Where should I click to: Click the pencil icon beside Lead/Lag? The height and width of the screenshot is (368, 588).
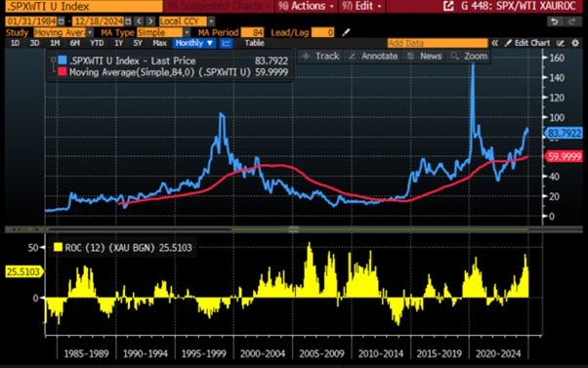(346, 32)
